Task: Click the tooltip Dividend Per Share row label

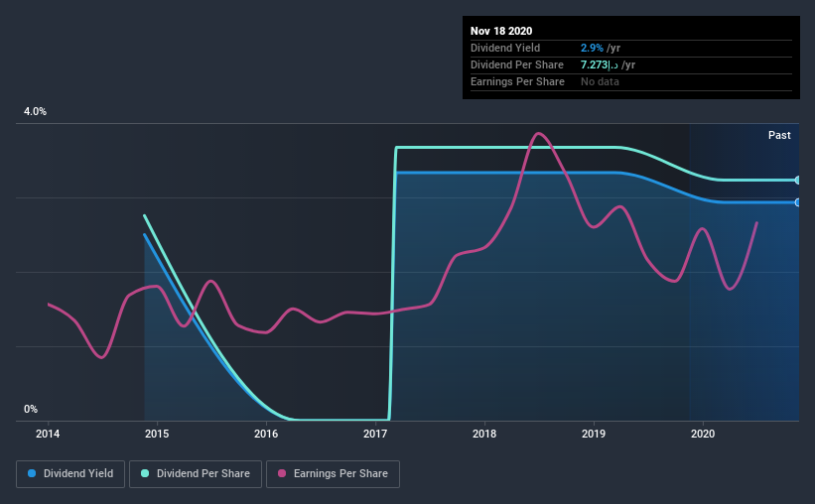Action: 516,64
